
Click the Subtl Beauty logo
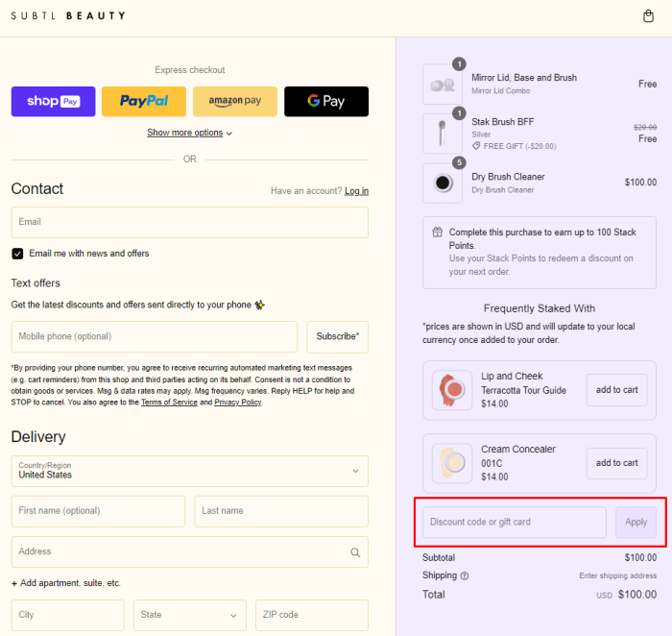click(x=68, y=16)
